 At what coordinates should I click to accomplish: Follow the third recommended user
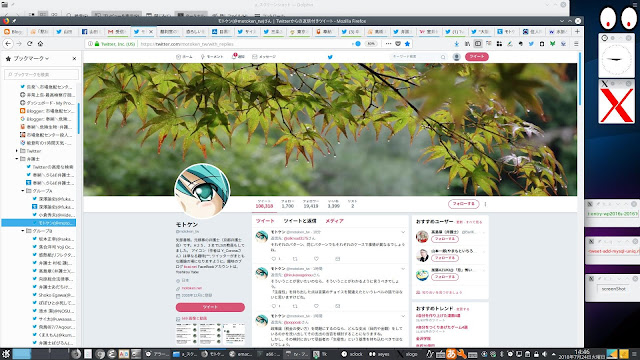pyautogui.click(x=444, y=277)
